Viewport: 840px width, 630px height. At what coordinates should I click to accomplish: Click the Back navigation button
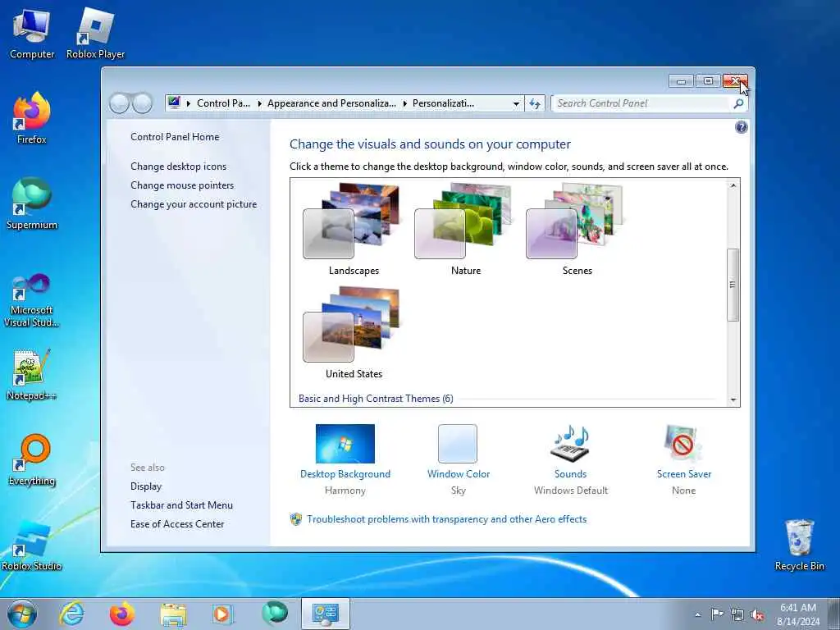119,103
